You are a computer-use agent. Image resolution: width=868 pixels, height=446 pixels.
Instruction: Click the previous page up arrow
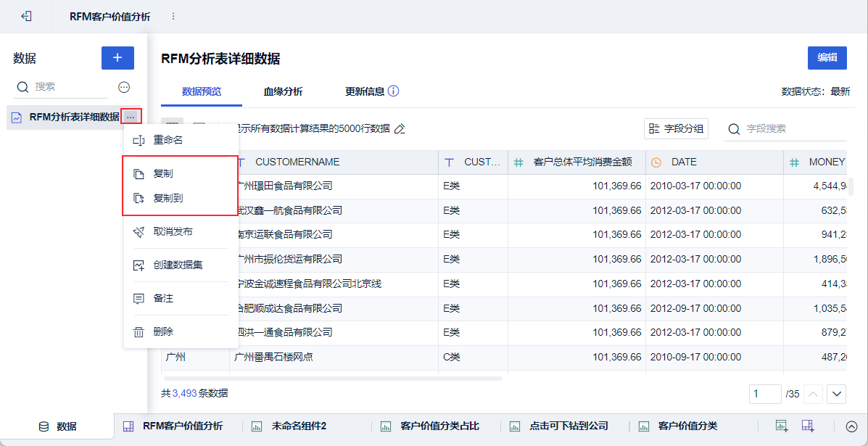click(x=813, y=394)
